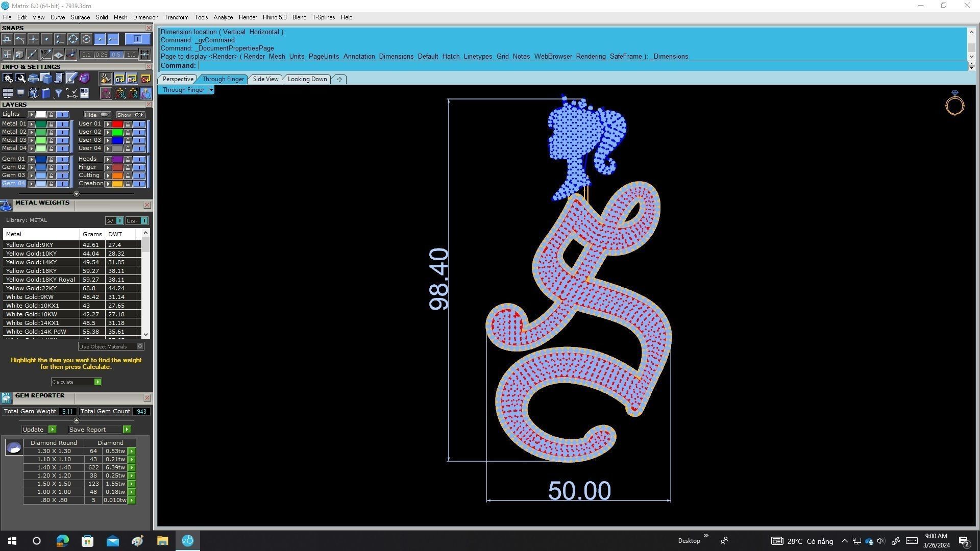
Task: Click the User 01 red color swatch
Action: [117, 124]
